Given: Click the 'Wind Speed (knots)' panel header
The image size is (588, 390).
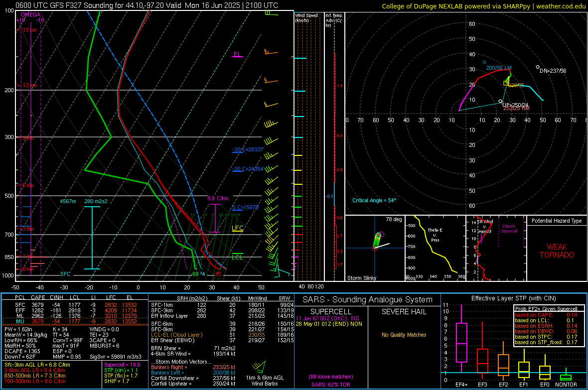Looking at the screenshot, I should tap(306, 17).
